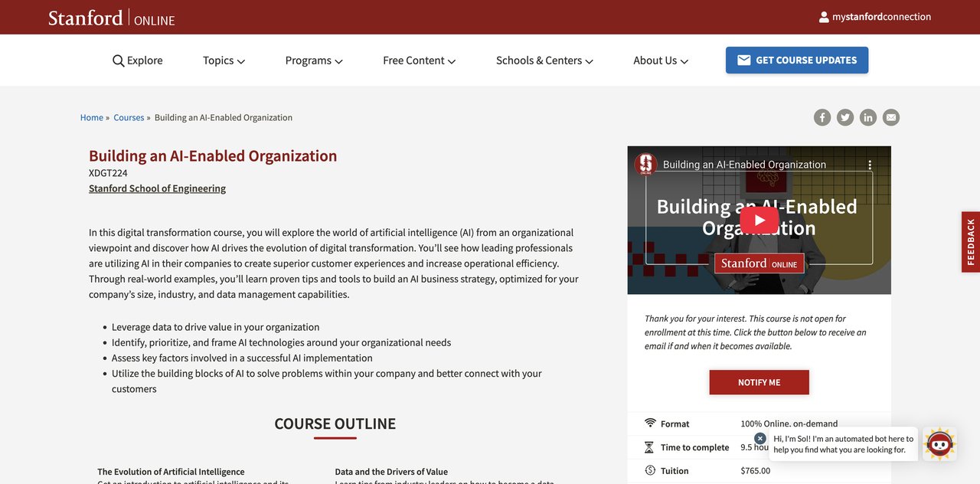Expand the Topics dropdown menu
The height and width of the screenshot is (484, 980).
click(224, 60)
